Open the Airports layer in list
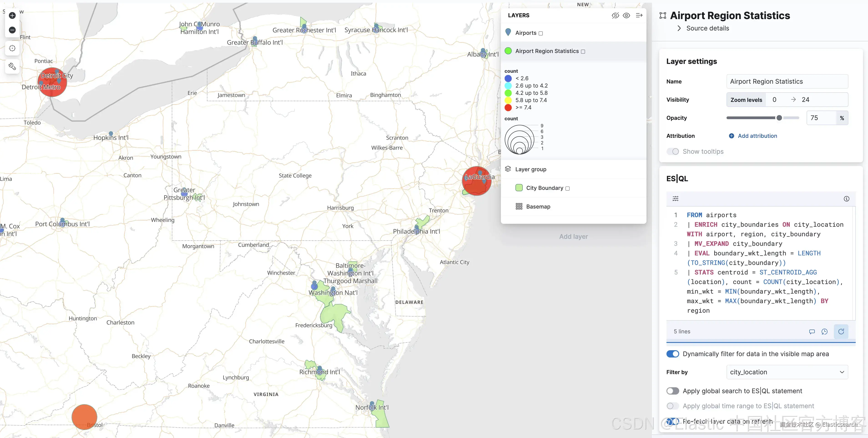This screenshot has height=438, width=868. click(526, 33)
